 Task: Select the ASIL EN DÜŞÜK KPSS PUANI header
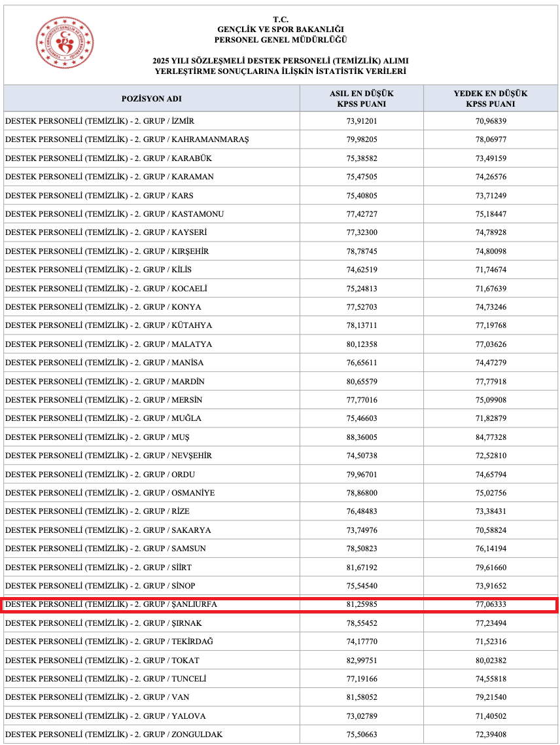[x=362, y=99]
